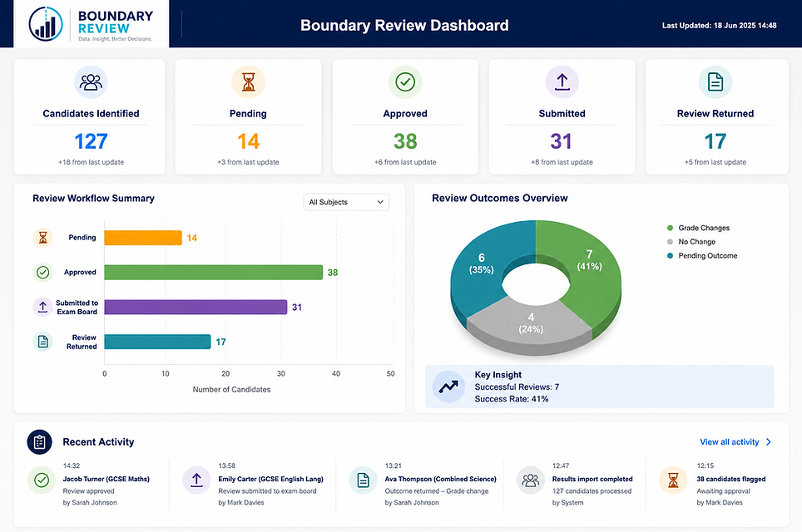
Task: Click the Review Workflow Summary heading
Action: tap(94, 199)
